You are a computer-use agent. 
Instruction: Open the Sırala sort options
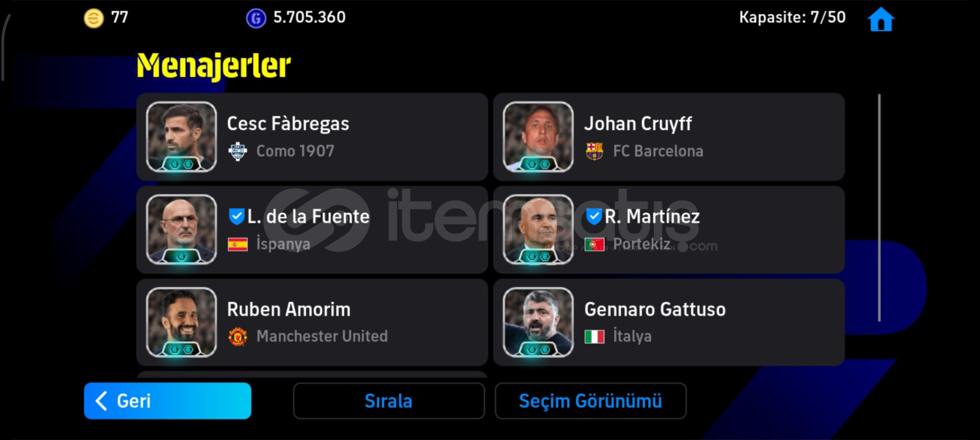point(388,401)
